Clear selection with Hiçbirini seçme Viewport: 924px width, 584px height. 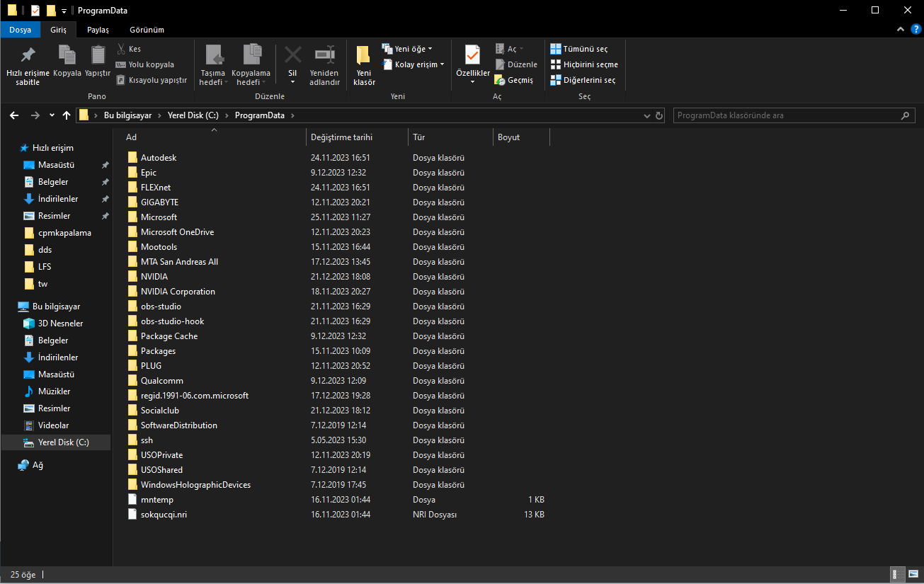pos(584,64)
